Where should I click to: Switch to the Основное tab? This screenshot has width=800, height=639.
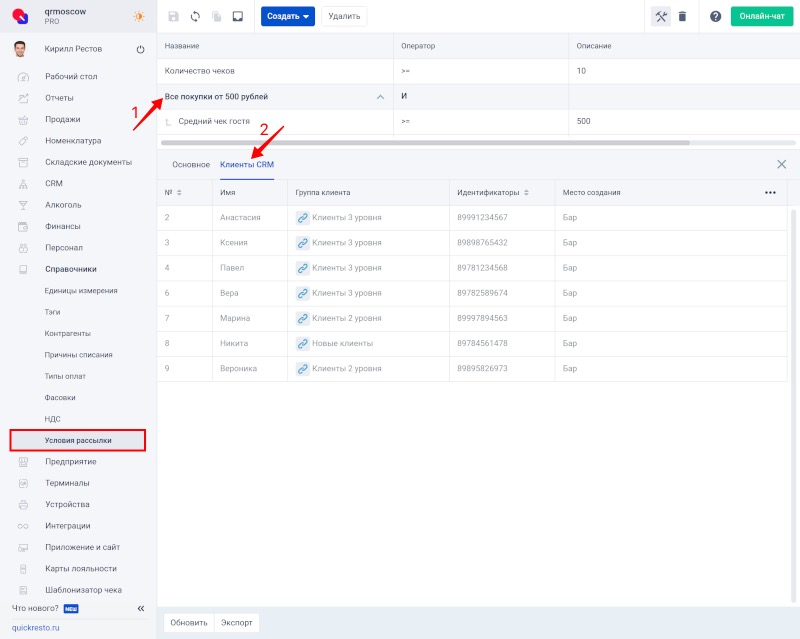coord(191,164)
